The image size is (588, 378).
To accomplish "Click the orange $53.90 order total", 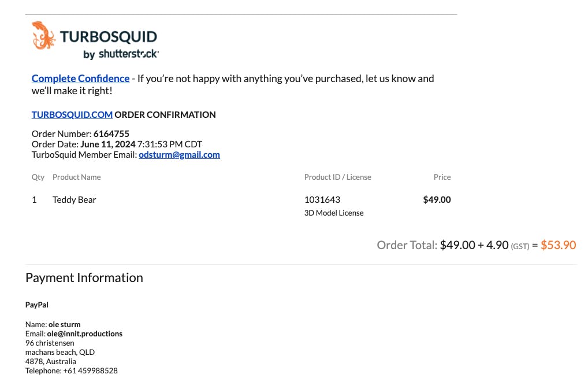I will pyautogui.click(x=558, y=245).
